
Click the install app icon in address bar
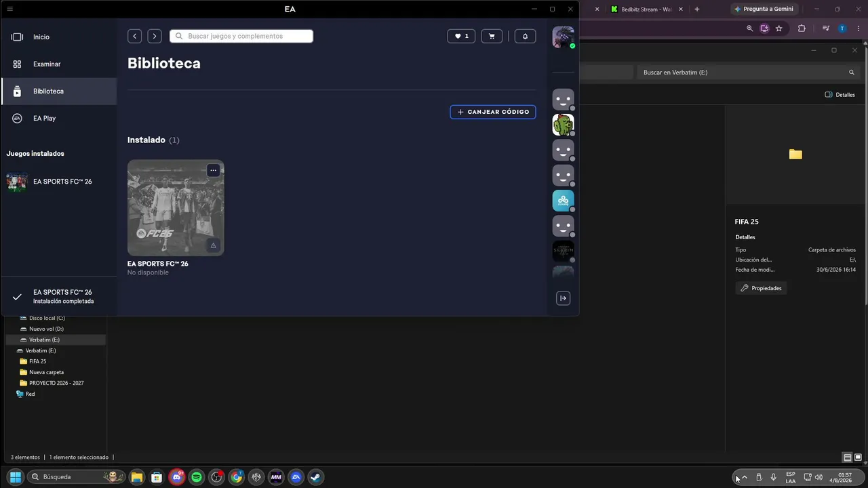[x=764, y=28]
